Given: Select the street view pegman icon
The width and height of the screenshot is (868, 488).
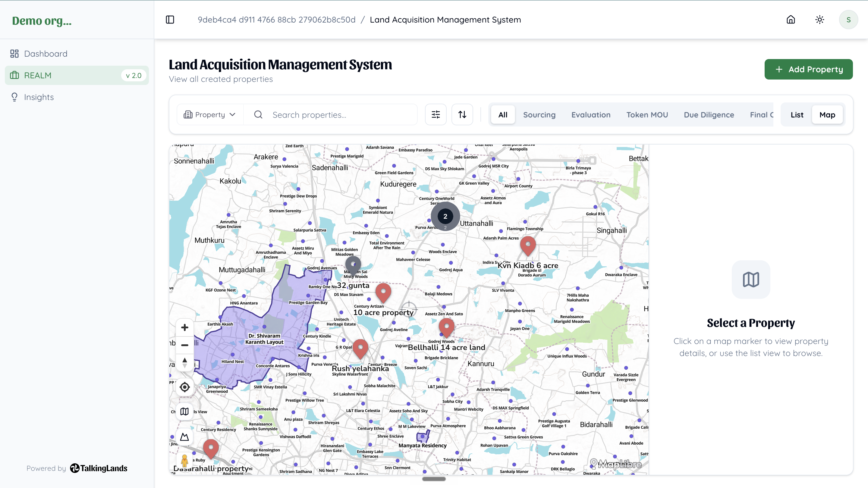Looking at the screenshot, I should coord(184,461).
